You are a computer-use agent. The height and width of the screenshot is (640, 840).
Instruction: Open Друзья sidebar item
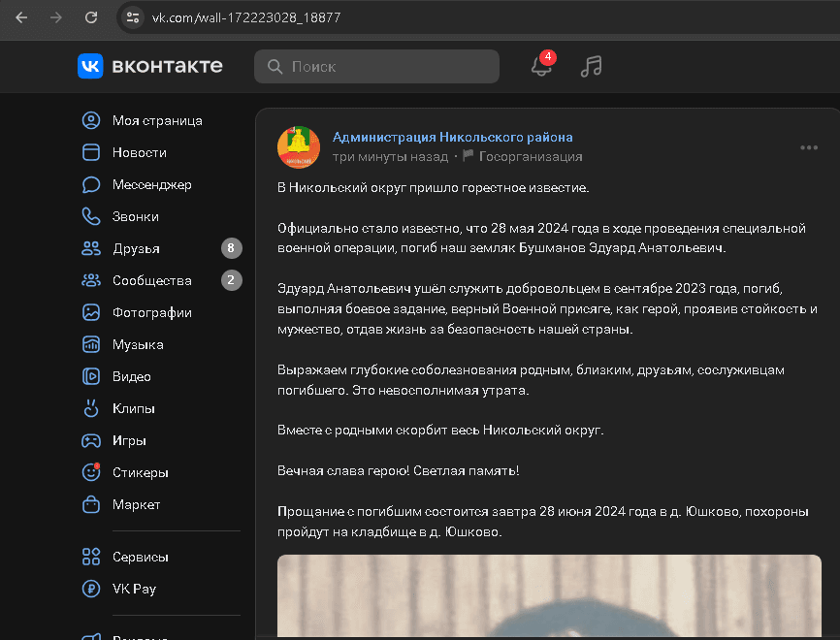point(136,248)
